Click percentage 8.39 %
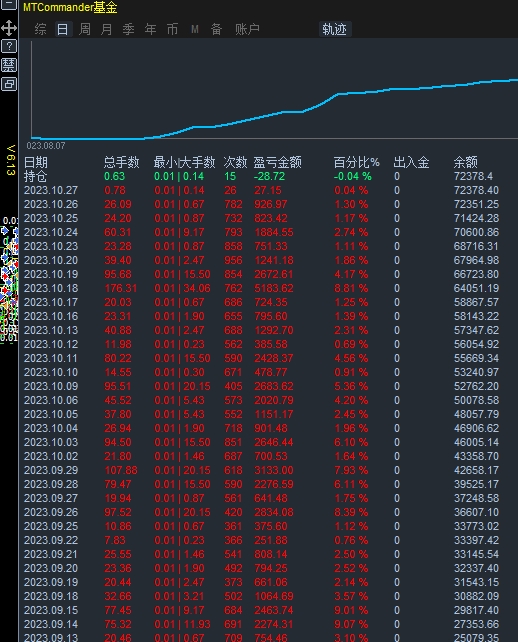Image resolution: width=518 pixels, height=642 pixels. click(351, 512)
